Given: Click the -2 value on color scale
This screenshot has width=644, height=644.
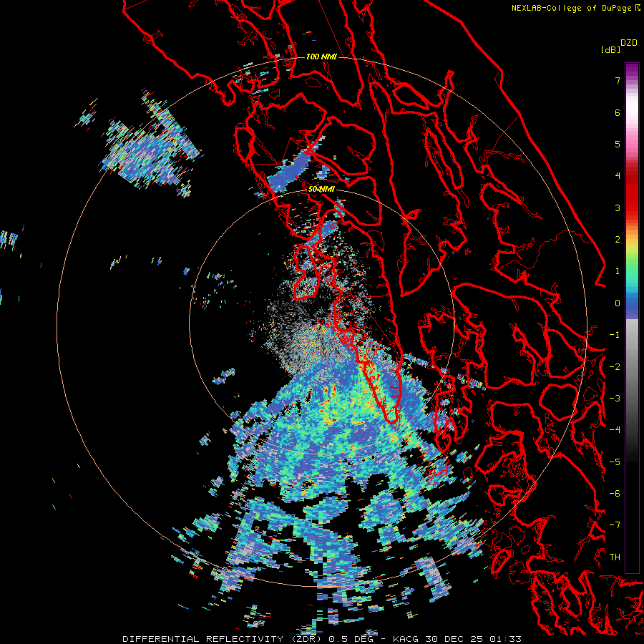Looking at the screenshot, I should coord(615,367).
